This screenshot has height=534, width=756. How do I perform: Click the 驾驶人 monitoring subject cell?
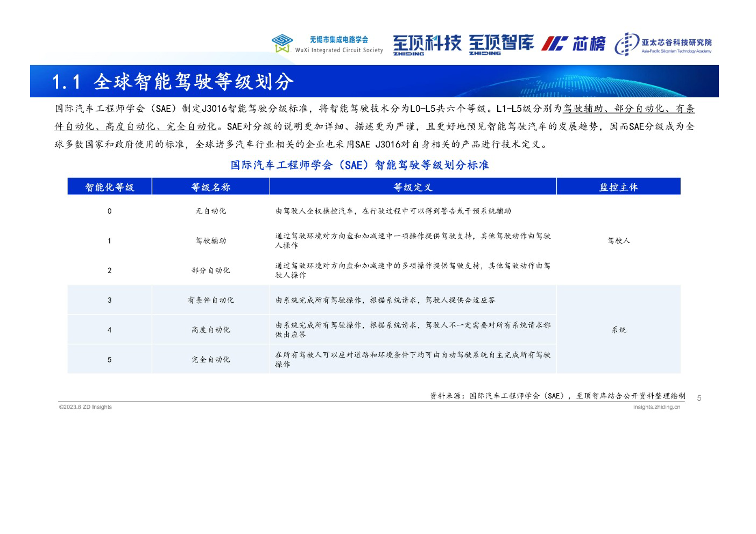click(x=619, y=241)
